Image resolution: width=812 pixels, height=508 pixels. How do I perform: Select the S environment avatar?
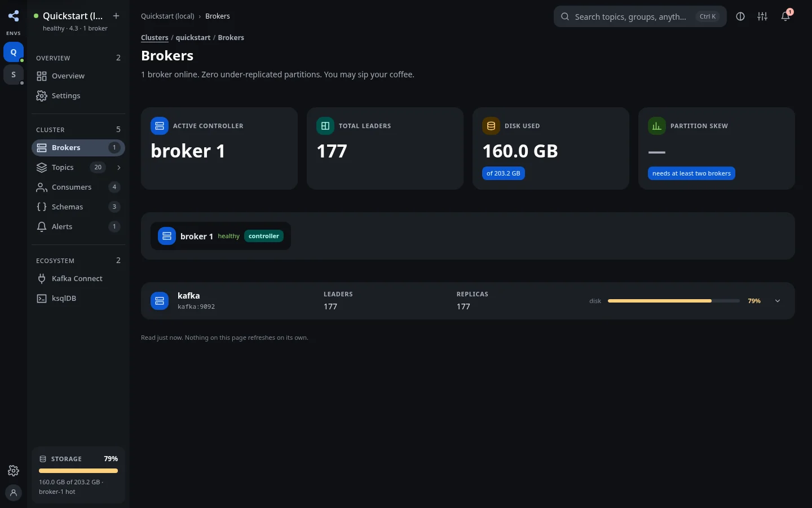(14, 75)
